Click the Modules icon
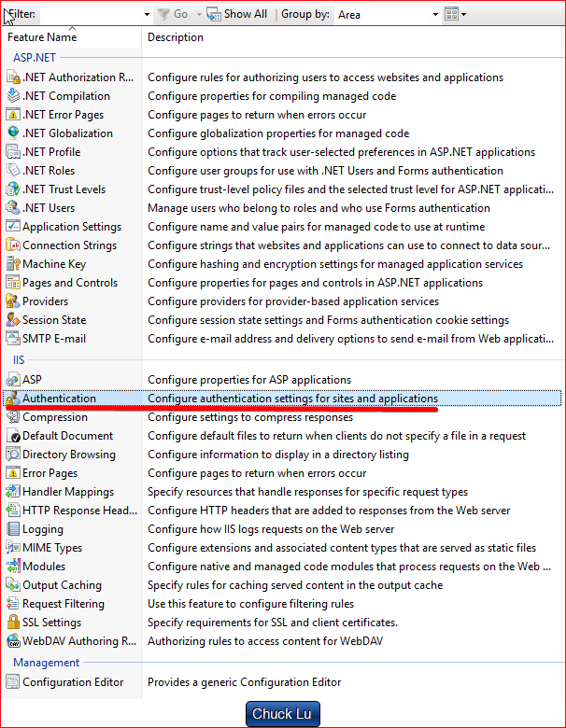Image resolution: width=566 pixels, height=728 pixels. click(x=13, y=566)
